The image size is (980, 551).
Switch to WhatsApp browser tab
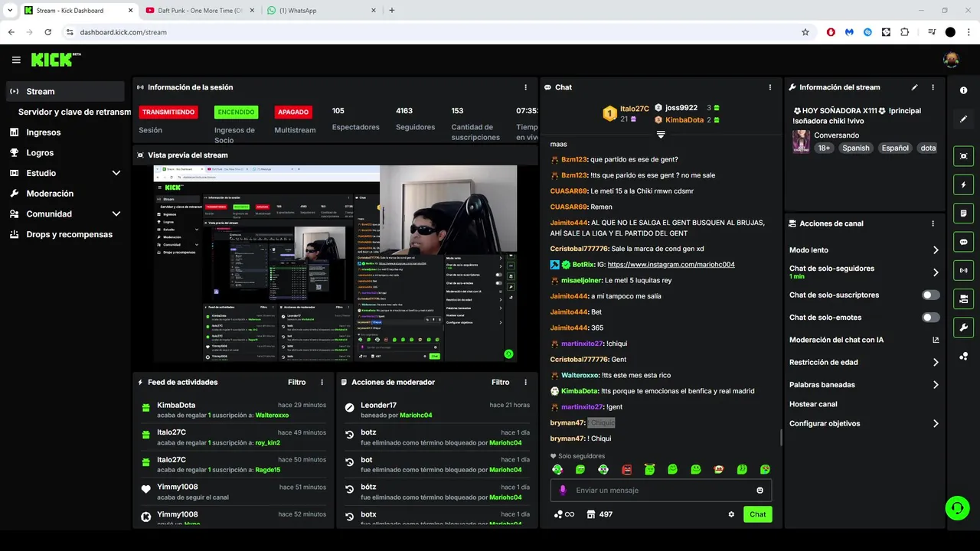[x=322, y=11]
